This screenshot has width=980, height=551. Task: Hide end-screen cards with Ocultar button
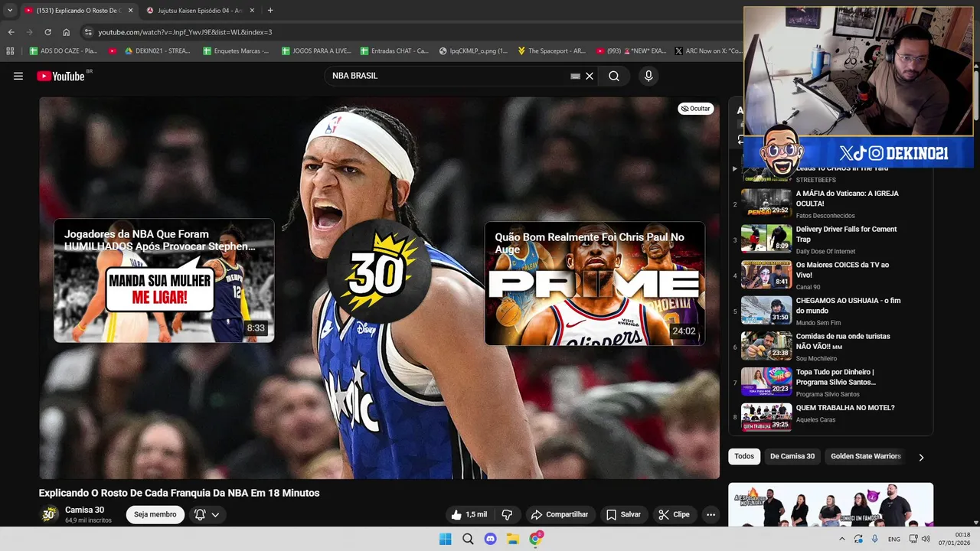[x=695, y=109]
